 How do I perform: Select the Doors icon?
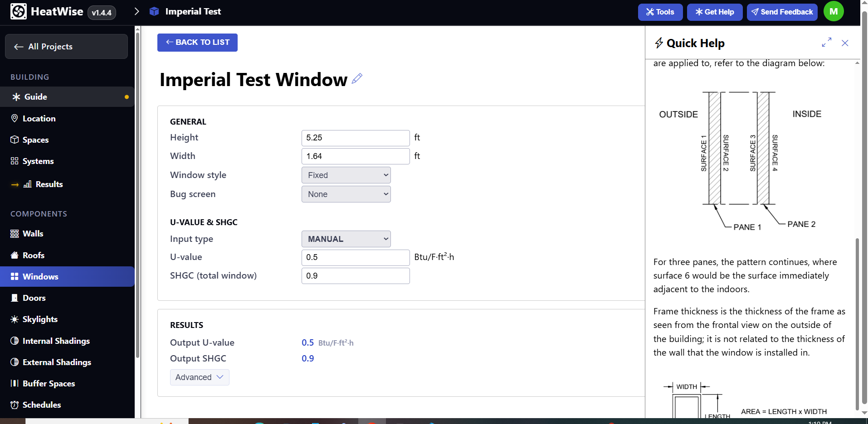15,298
